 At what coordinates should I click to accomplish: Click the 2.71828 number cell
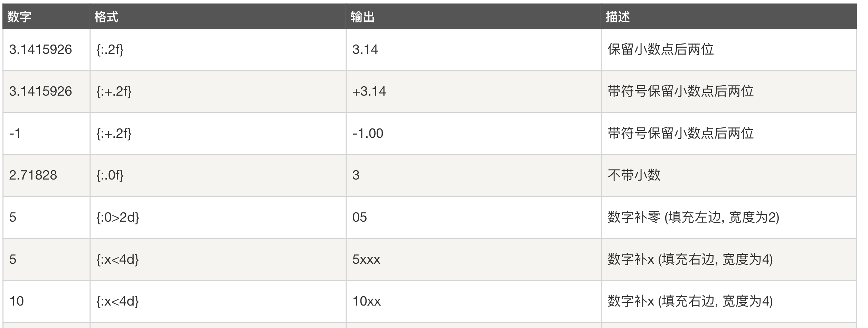click(x=33, y=175)
